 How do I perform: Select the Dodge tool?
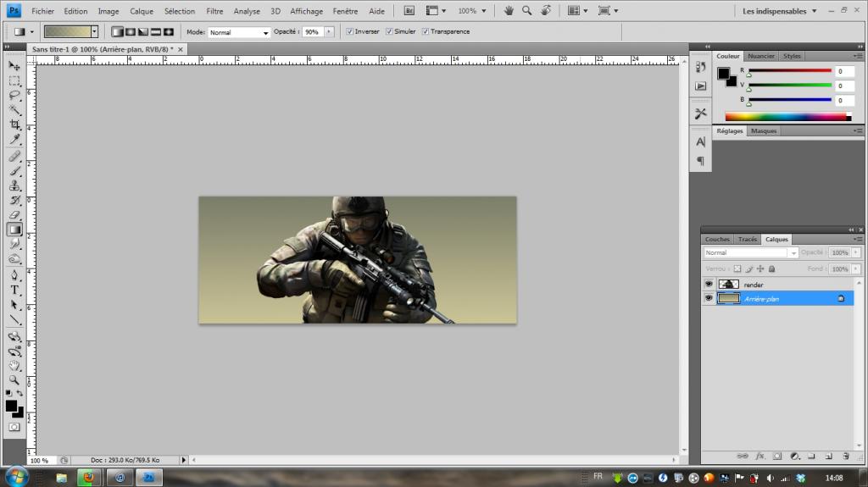click(x=14, y=258)
